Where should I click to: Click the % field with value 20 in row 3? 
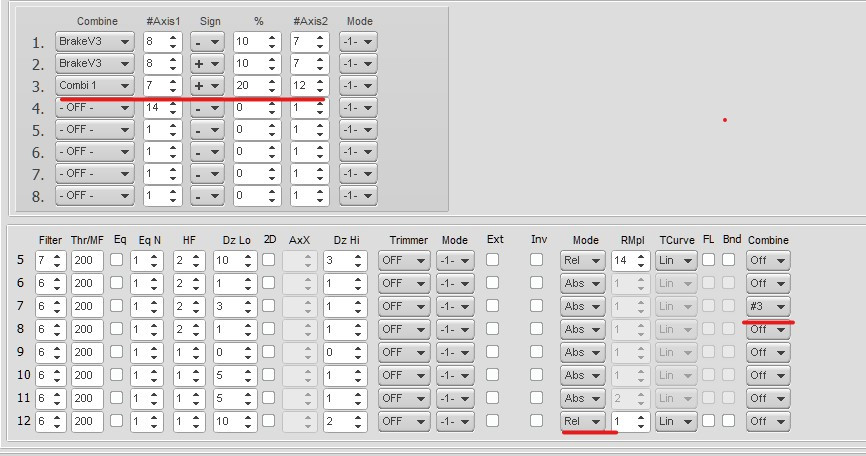[x=257, y=86]
